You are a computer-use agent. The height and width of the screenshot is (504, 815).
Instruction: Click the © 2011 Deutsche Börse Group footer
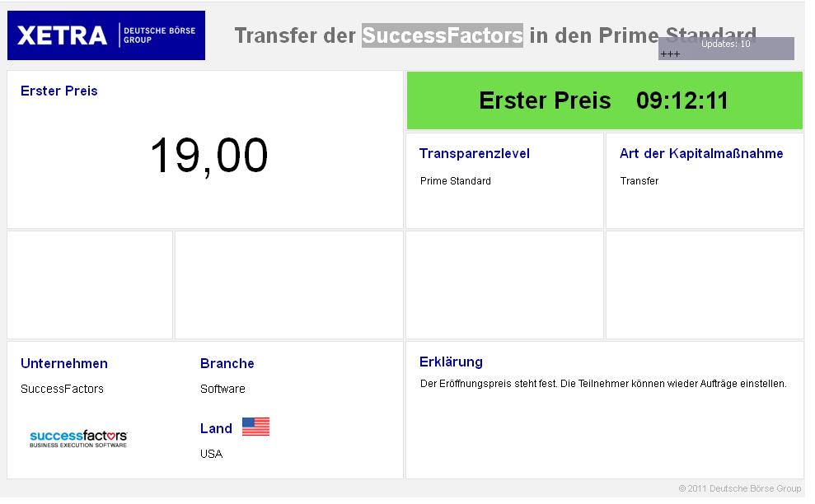pos(739,488)
